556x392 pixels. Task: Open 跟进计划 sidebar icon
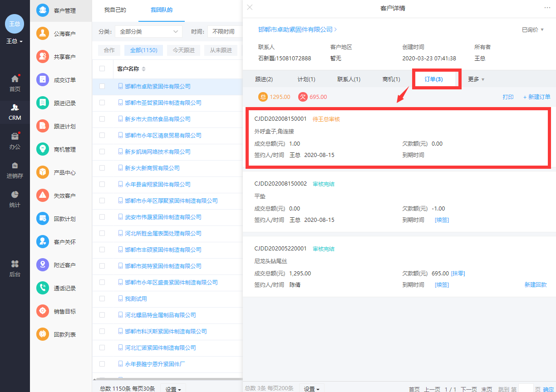[x=43, y=126]
